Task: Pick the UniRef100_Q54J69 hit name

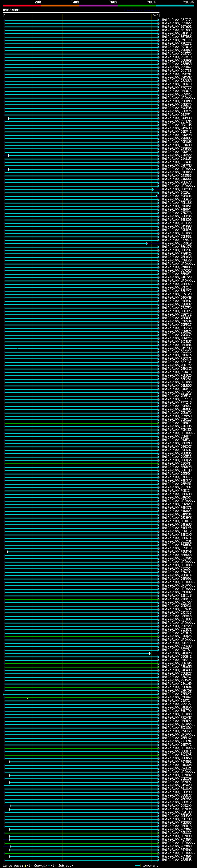Action: [176, 731]
